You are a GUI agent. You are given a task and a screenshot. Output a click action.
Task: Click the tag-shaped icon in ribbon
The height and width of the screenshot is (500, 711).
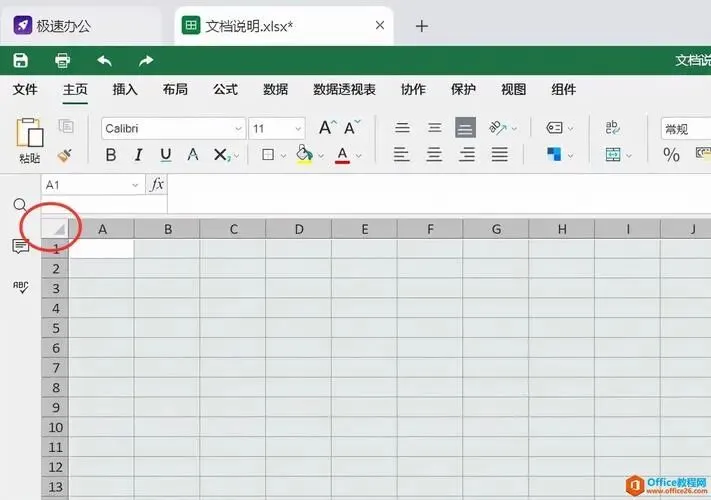click(x=554, y=128)
